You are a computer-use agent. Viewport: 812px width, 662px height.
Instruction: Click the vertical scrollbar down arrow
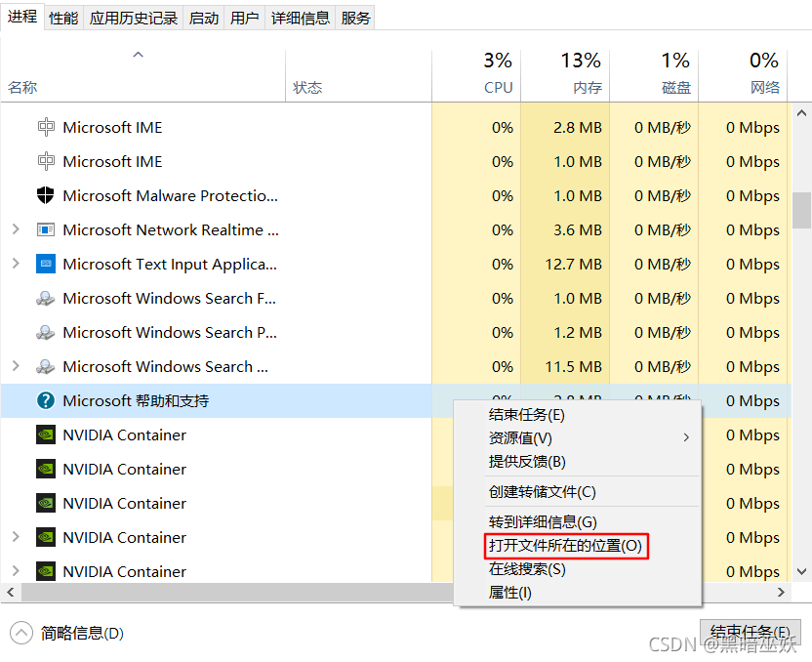click(x=801, y=571)
